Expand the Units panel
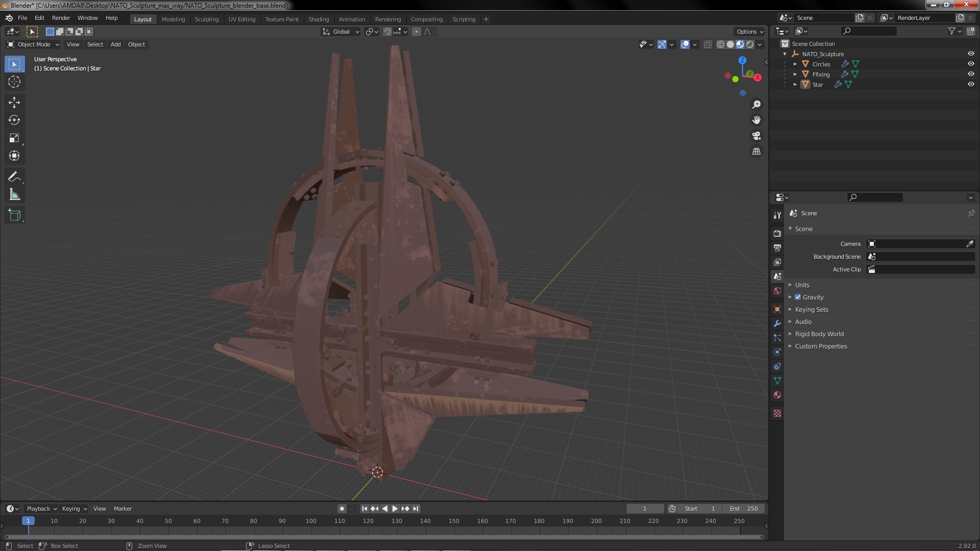 [802, 285]
